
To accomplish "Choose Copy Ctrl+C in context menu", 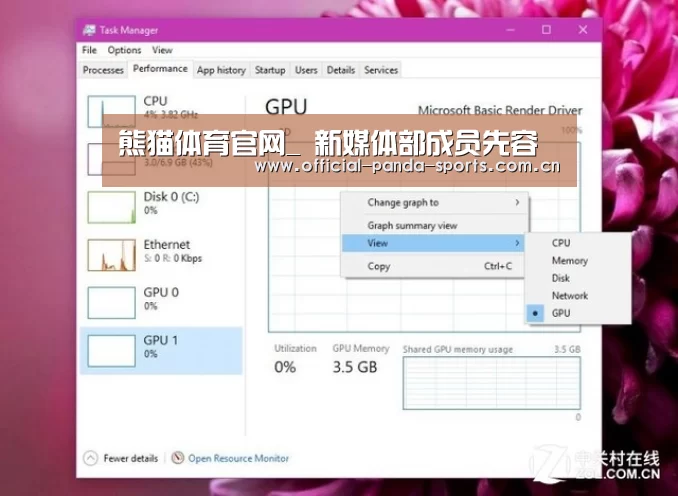I will [x=435, y=266].
